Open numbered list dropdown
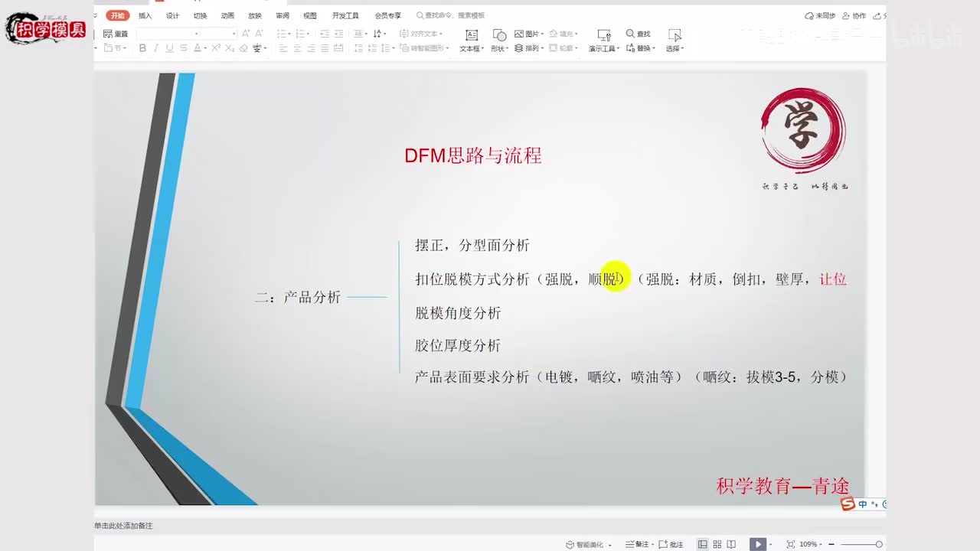This screenshot has height=551, width=980. tap(309, 34)
